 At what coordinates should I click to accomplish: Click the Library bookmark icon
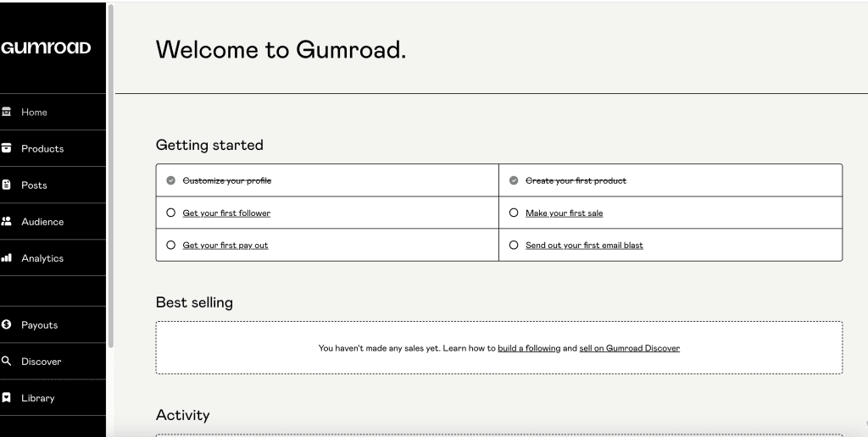[x=7, y=397]
